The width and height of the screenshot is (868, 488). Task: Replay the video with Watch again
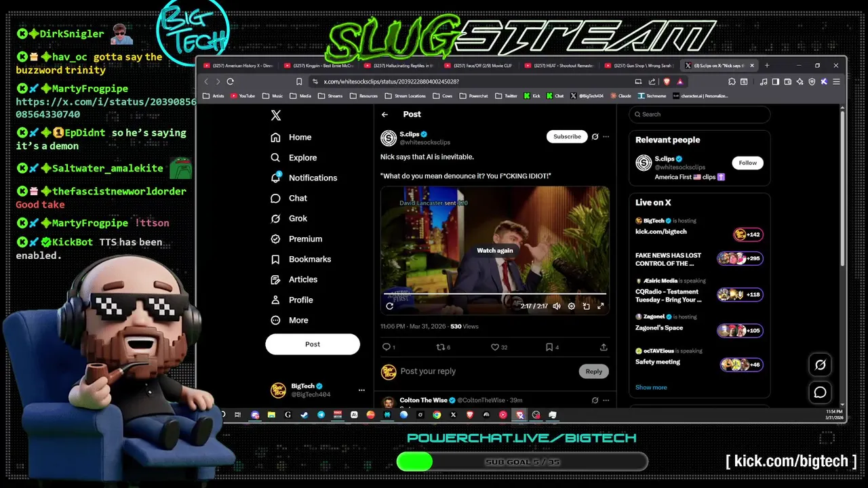pyautogui.click(x=495, y=250)
